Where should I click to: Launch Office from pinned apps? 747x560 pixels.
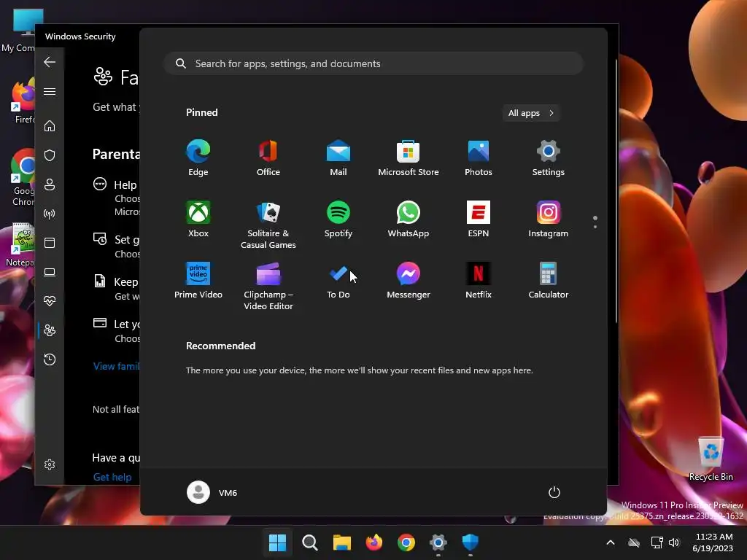pos(268,158)
